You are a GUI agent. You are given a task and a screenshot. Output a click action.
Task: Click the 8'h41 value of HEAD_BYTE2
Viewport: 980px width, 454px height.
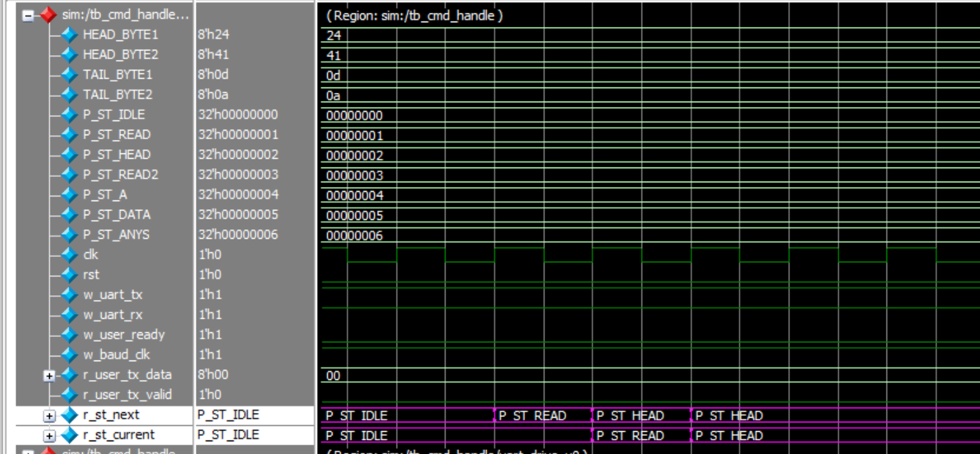213,54
